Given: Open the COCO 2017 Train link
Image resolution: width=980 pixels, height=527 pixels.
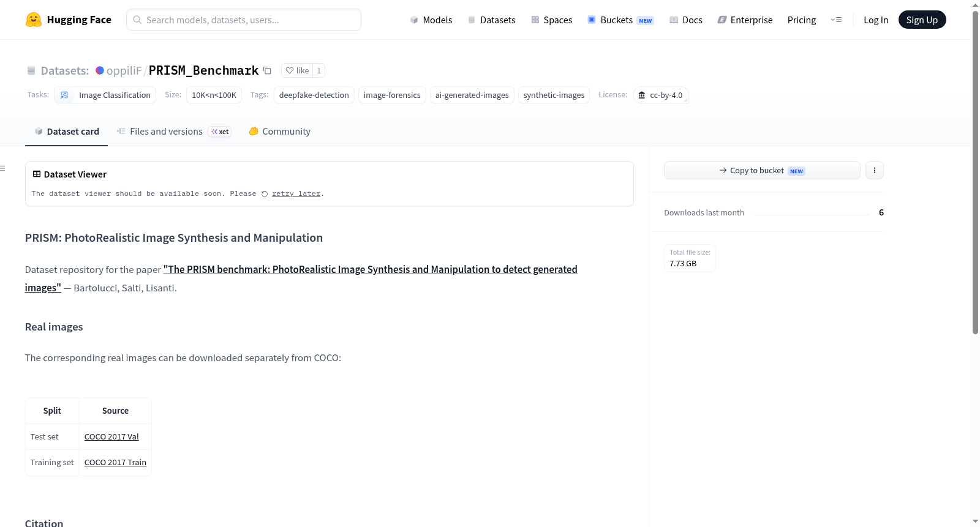Looking at the screenshot, I should (115, 463).
